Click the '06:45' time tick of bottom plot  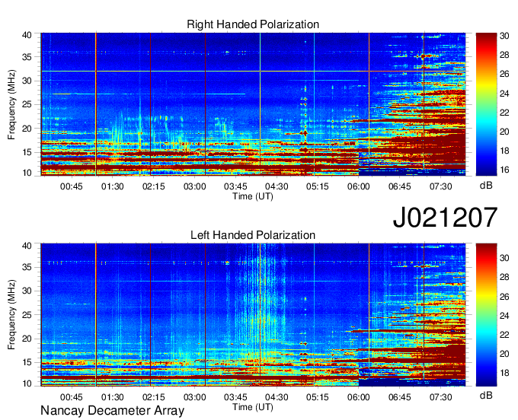(x=400, y=397)
